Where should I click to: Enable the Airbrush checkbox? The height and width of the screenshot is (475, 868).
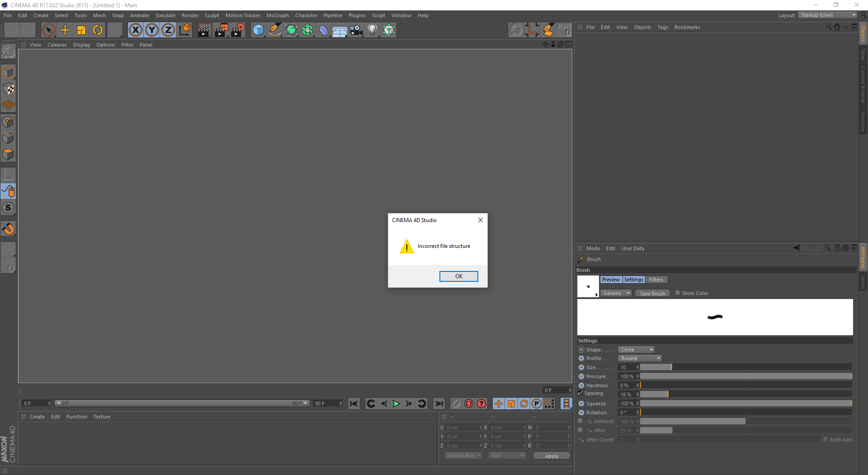pos(580,421)
